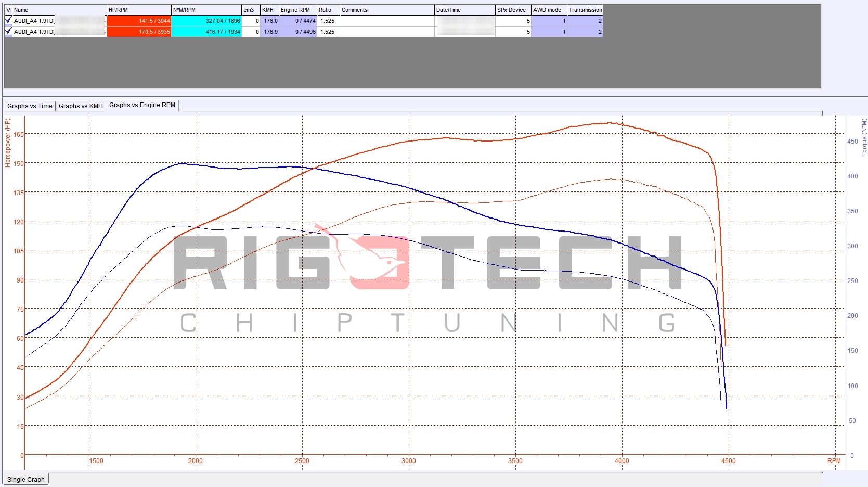Viewport: 868px width, 487px height.
Task: Click the Torque (N*M) axis title
Action: coord(864,137)
